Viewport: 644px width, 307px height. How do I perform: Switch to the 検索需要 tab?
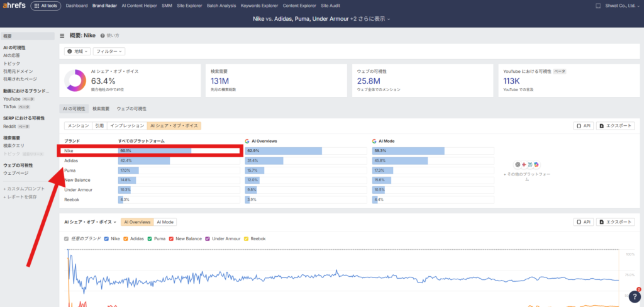pos(101,109)
